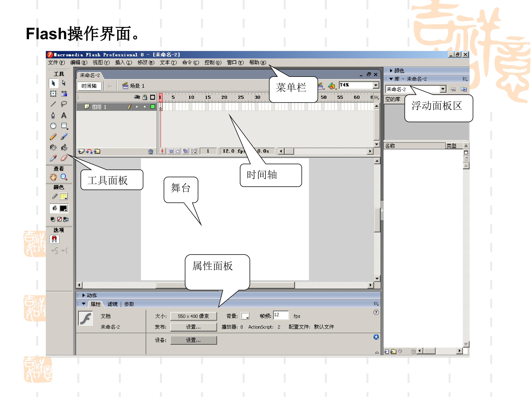Toggle lock all layers padlock icon
The height and width of the screenshot is (399, 532).
(x=145, y=97)
